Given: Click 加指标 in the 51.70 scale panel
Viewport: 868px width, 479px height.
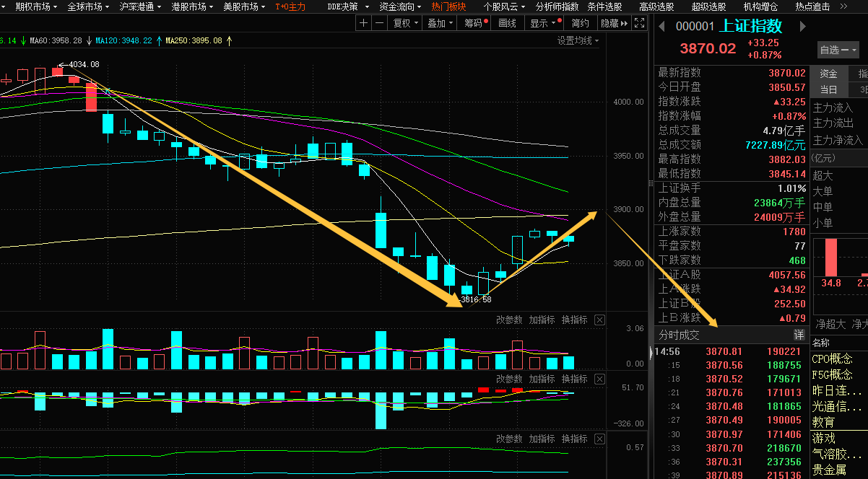Looking at the screenshot, I should point(542,379).
